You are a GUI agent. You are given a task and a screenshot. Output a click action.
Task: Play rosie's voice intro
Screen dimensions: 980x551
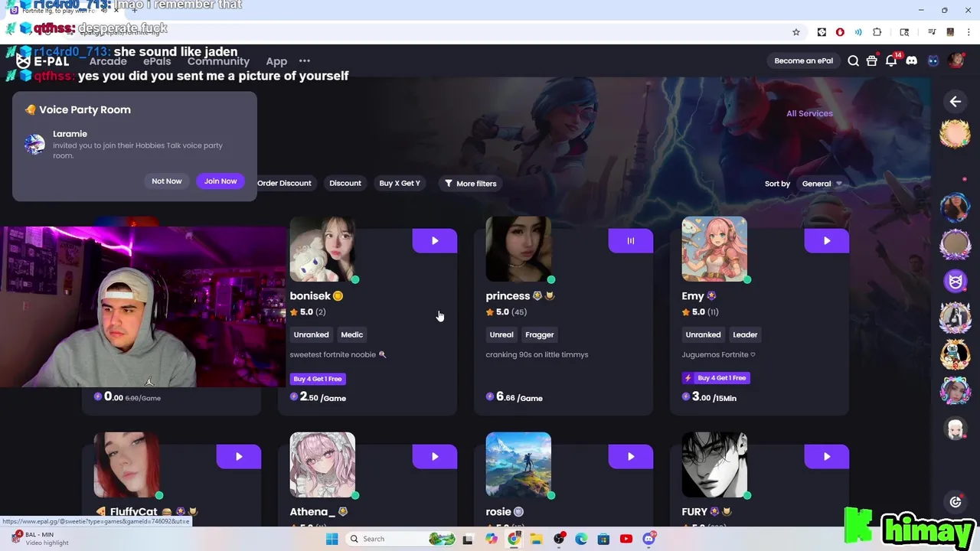point(631,456)
